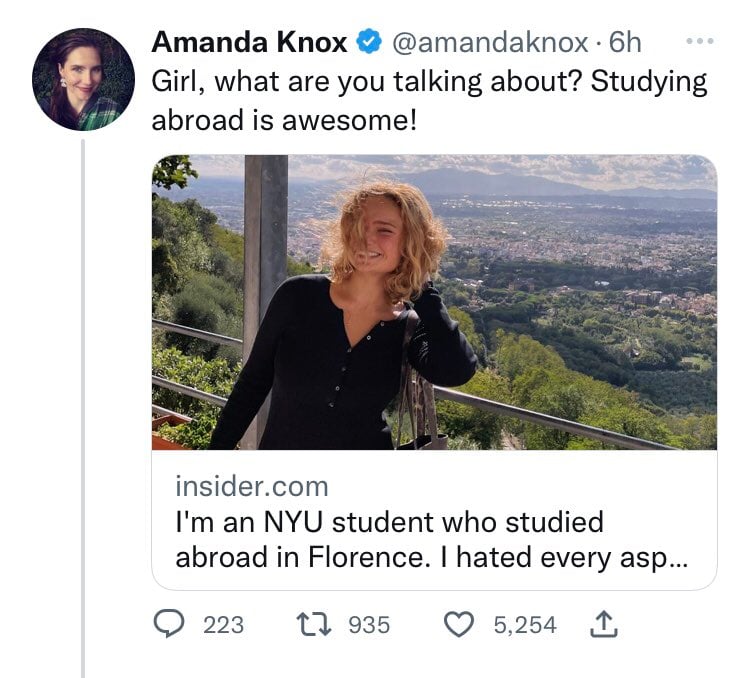Click the tweet text about studying abroad
Image resolution: width=750 pixels, height=678 pixels.
[x=428, y=100]
